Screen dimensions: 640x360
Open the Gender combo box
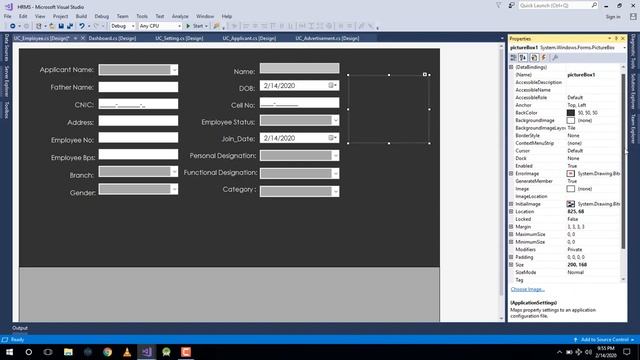[174, 189]
